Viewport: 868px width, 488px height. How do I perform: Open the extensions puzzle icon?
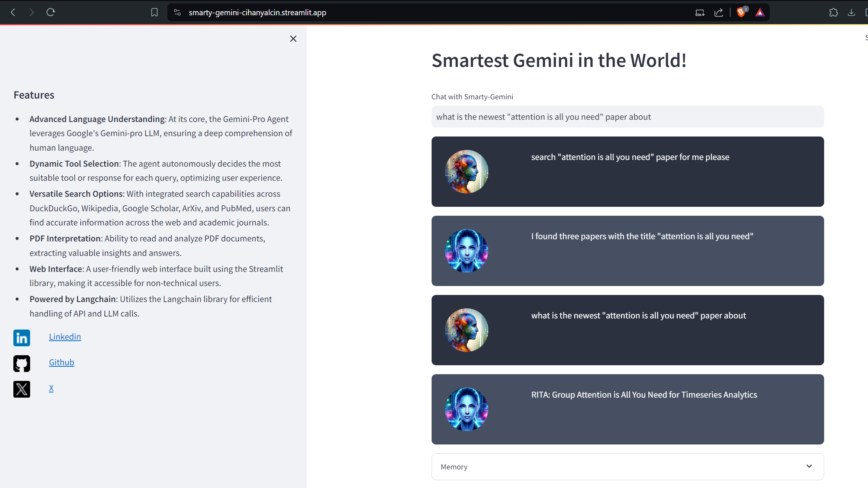[x=833, y=12]
